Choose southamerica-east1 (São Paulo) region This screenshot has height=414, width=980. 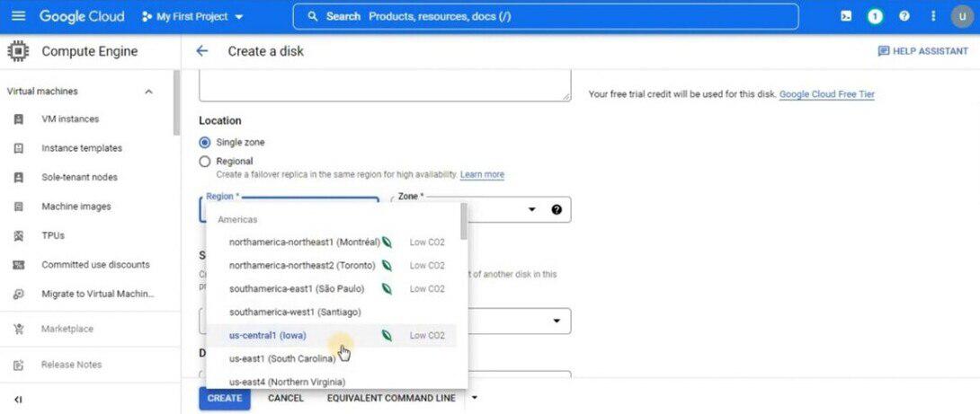coord(332,289)
